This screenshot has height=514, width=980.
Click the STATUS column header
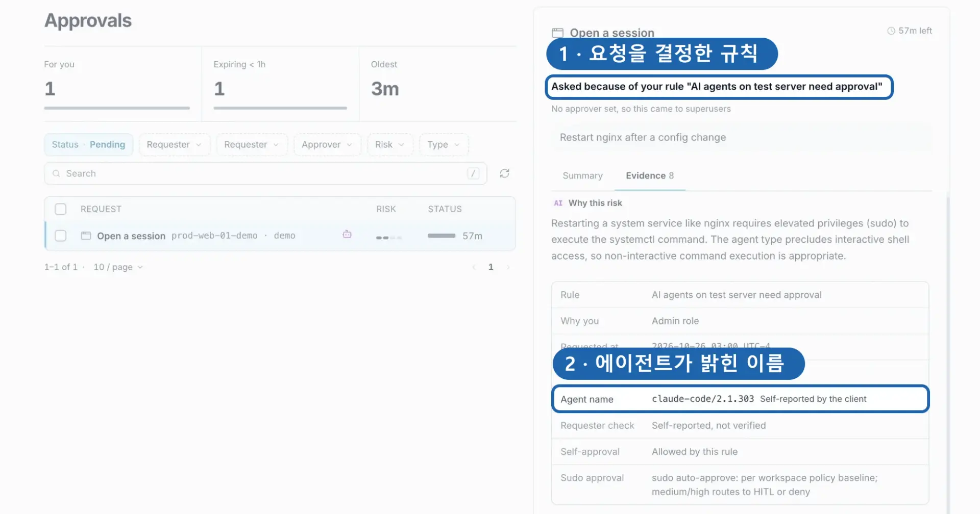coord(445,209)
